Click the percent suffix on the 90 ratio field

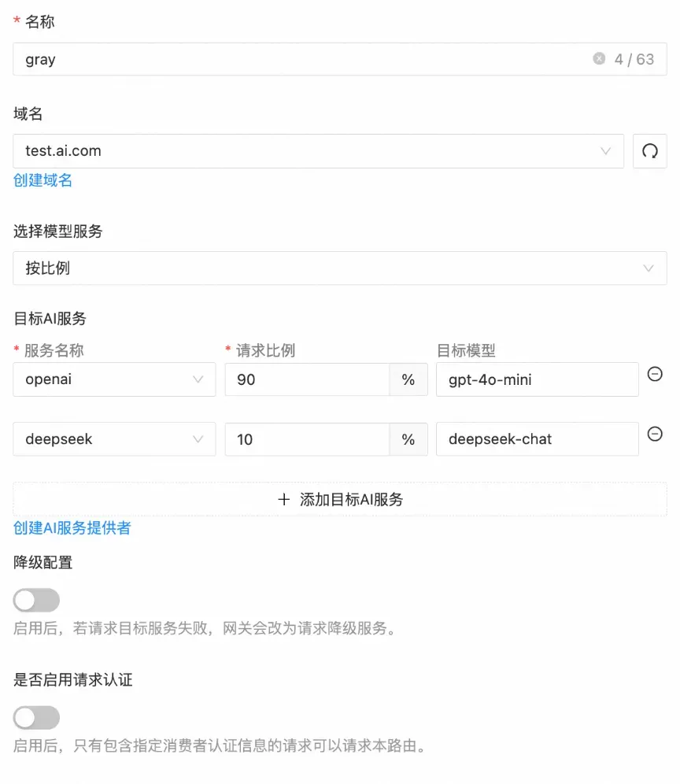(408, 379)
